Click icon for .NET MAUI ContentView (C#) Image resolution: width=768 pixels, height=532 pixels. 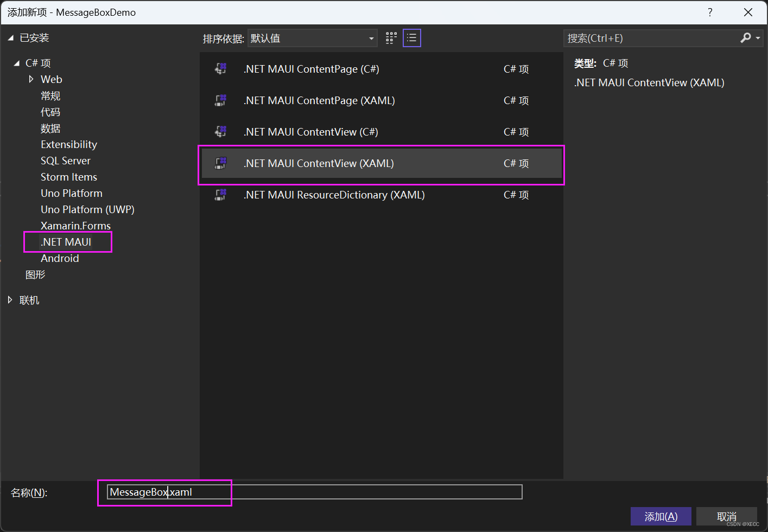coord(221,132)
